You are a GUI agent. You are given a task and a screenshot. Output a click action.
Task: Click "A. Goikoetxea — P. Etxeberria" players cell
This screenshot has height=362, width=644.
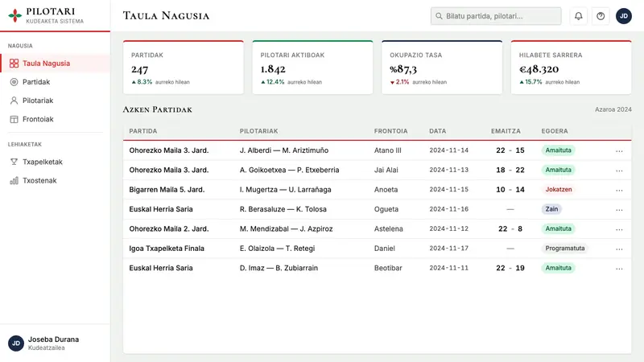(x=290, y=170)
